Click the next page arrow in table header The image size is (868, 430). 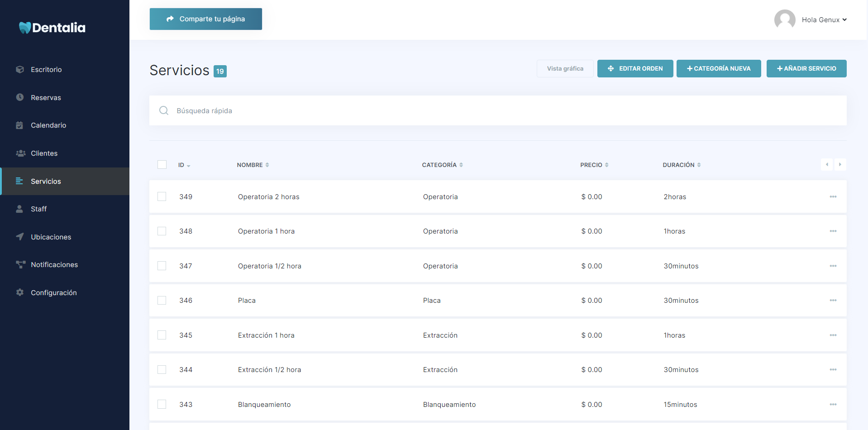pos(840,165)
